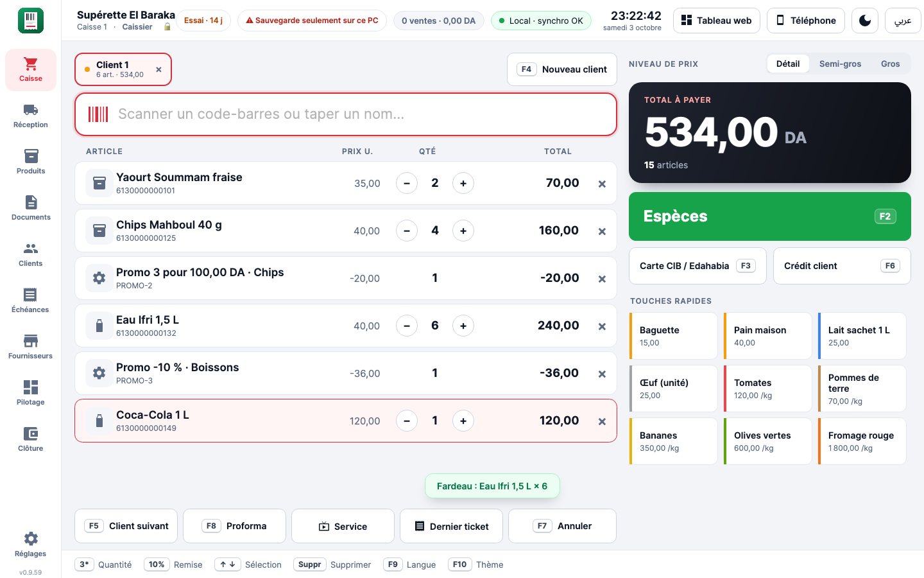Increase Eau Ifri 1,5 L quantity
This screenshot has width=924, height=578.
pos(463,326)
